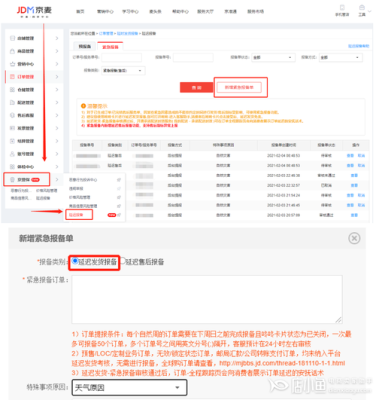Screen dimensions: 376x400
Task: Click the shopping bag icon in sidebar
Action: click(12, 51)
